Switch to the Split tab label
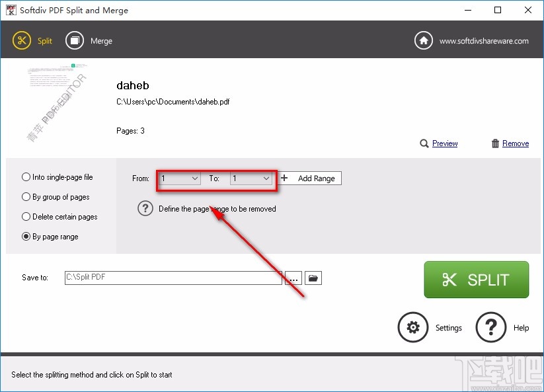This screenshot has height=392, width=544. pyautogui.click(x=45, y=41)
